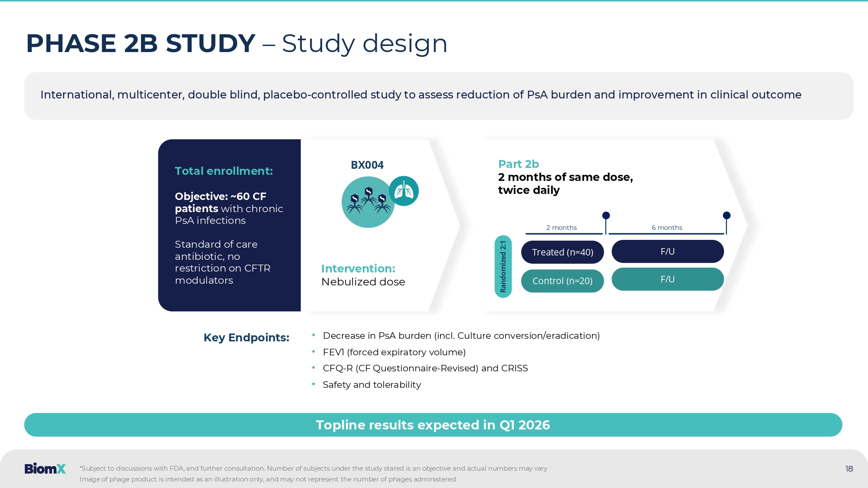Screen dimensions: 868x488
Task: Click the BiomX logo
Action: click(x=45, y=468)
